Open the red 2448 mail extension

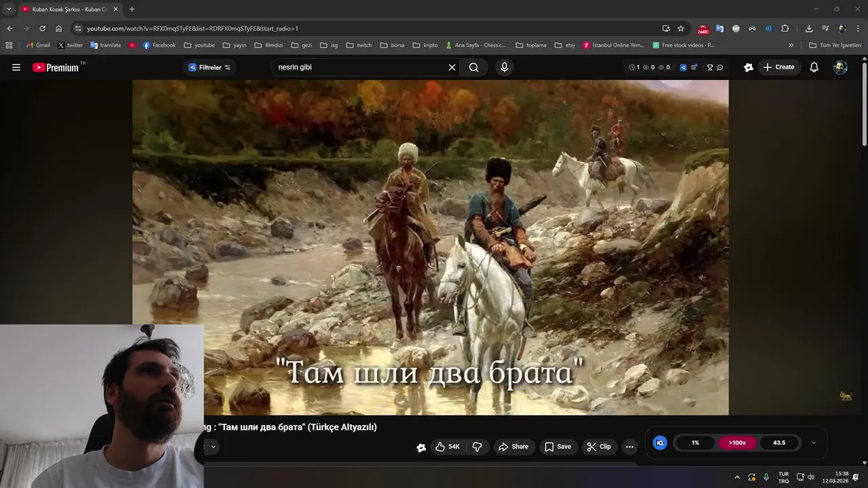coord(703,28)
